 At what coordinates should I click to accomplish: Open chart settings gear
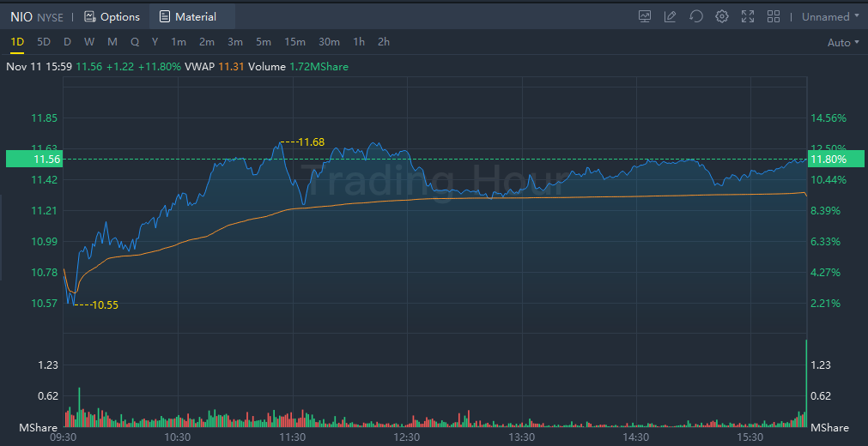(x=722, y=16)
